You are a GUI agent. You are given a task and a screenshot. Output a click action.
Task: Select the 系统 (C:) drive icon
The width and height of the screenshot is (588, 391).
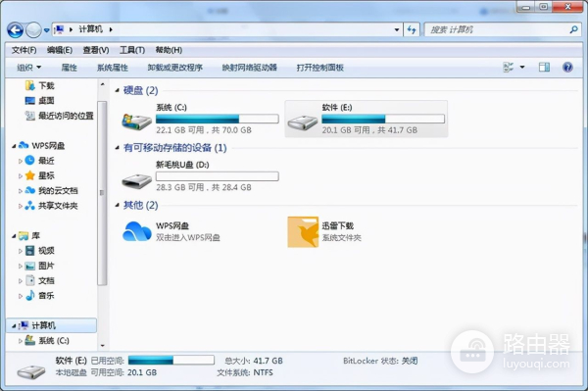pos(136,122)
